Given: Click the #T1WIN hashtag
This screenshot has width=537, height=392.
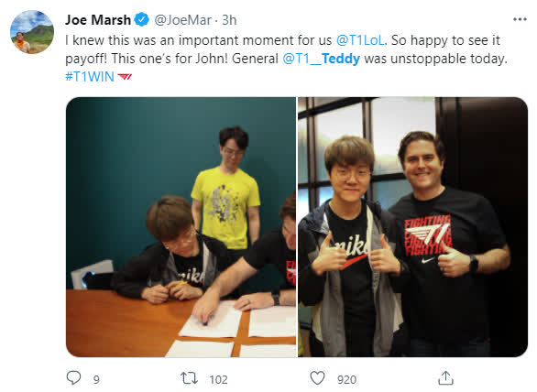Looking at the screenshot, I should coord(90,76).
